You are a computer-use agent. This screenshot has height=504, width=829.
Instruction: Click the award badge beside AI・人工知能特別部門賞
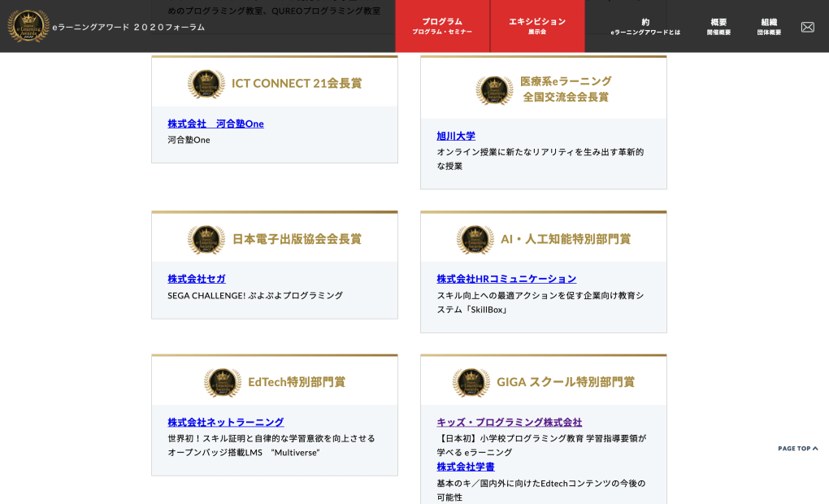(x=475, y=240)
